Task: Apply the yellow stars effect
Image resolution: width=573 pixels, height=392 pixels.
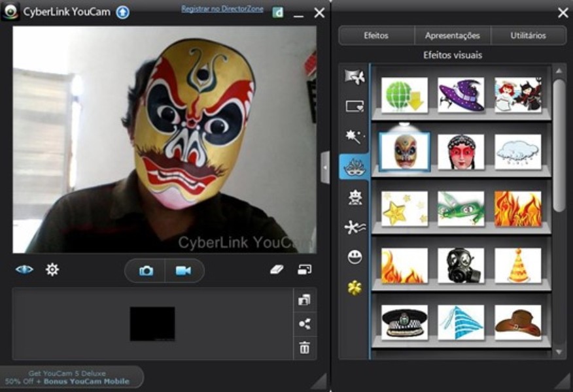Action: [x=404, y=209]
